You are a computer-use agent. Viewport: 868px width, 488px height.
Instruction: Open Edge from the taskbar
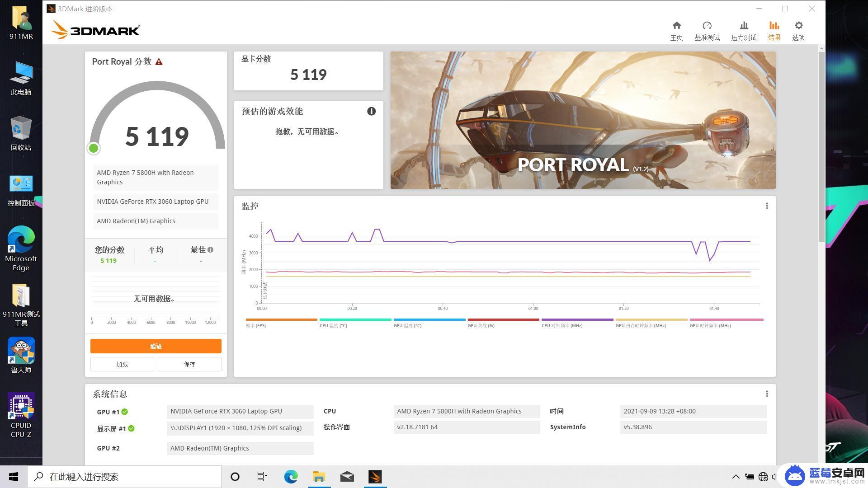click(x=291, y=477)
